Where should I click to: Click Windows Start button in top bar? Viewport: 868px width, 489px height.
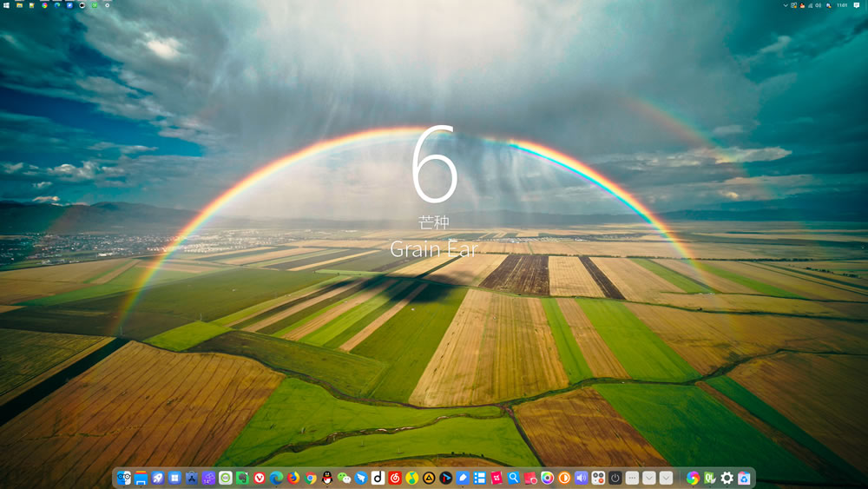pyautogui.click(x=6, y=5)
